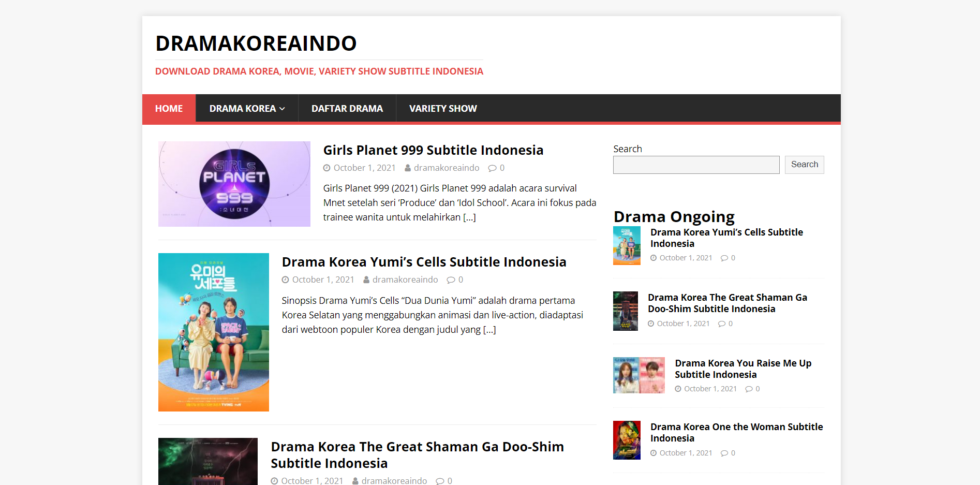This screenshot has height=485, width=980.
Task: Expand the DRAMA KOREA dropdown menu
Action: click(x=243, y=108)
